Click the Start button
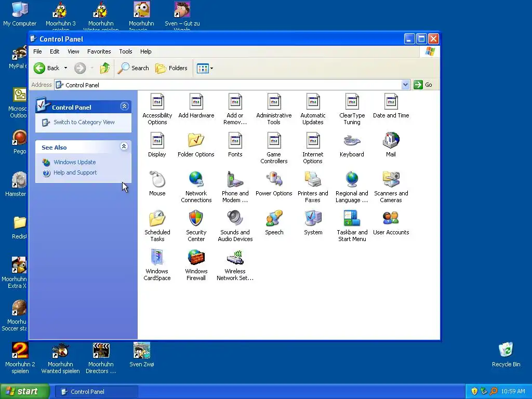 click(x=24, y=392)
